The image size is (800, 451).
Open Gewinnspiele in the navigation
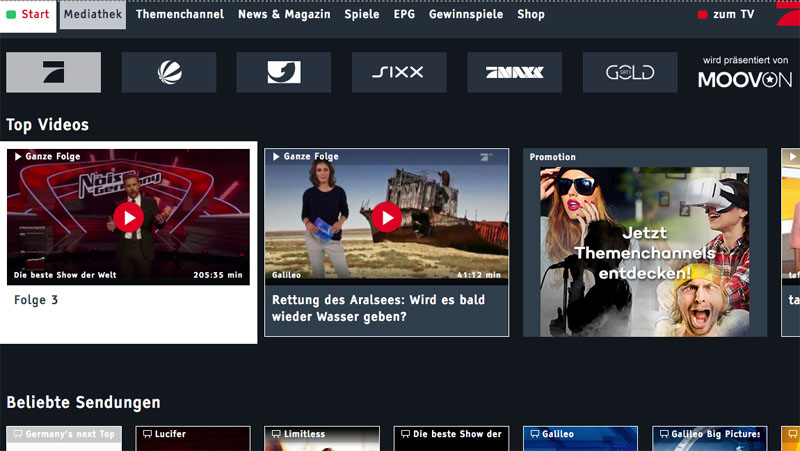tap(466, 14)
